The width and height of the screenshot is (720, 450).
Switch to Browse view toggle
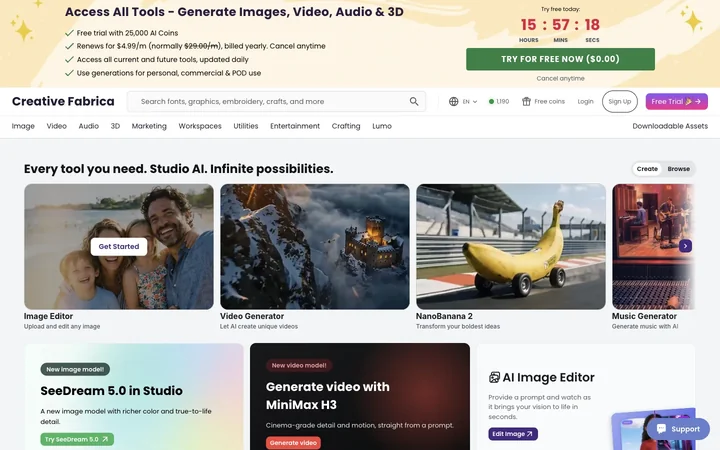(x=678, y=169)
